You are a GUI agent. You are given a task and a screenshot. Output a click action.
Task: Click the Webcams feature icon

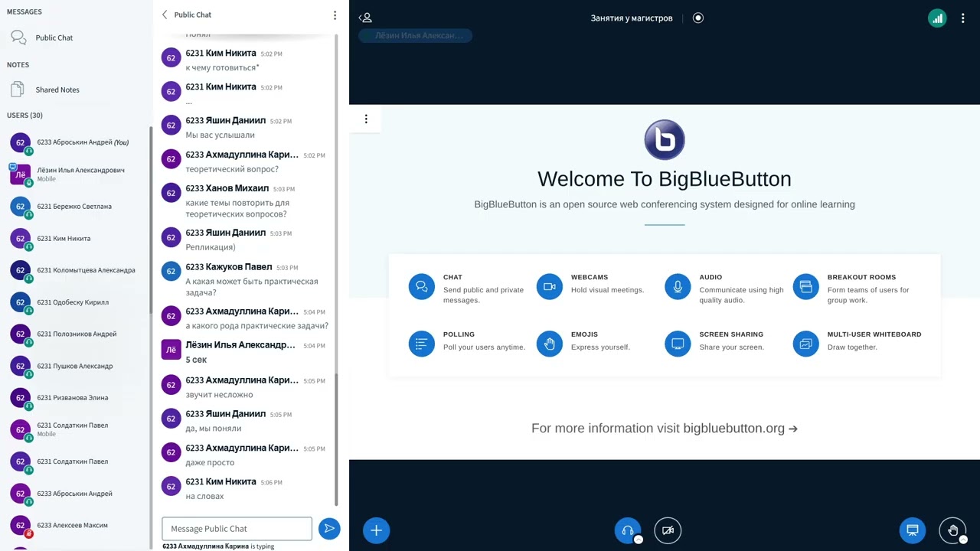[549, 287]
